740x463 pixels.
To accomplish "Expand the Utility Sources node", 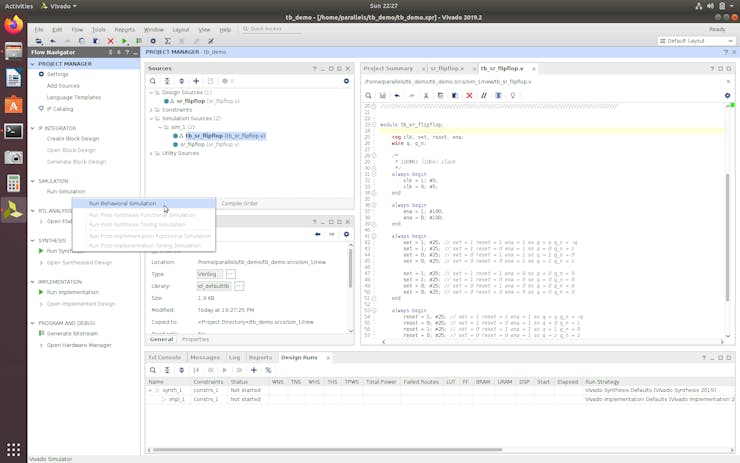I will (x=152, y=153).
